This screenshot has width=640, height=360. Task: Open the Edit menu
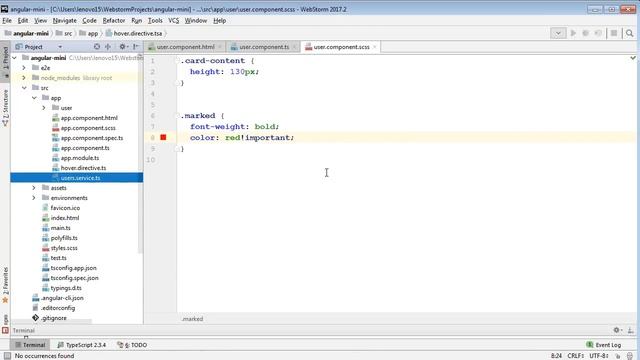pyautogui.click(x=23, y=20)
